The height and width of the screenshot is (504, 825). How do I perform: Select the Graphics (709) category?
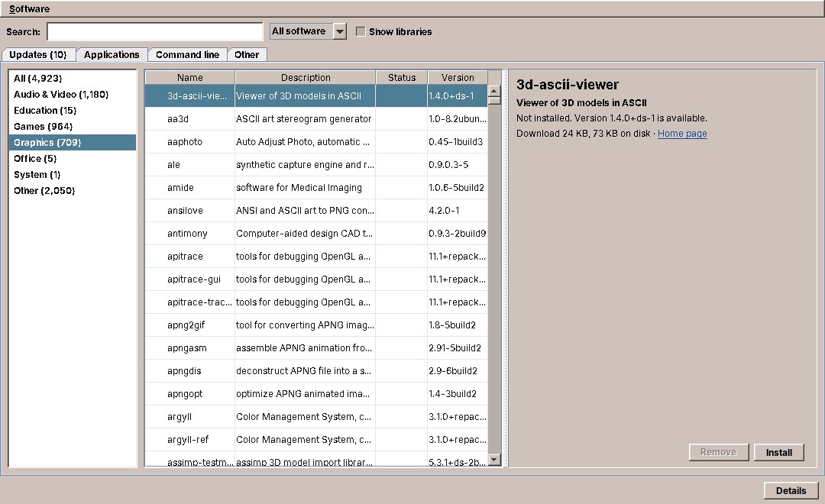click(x=72, y=143)
